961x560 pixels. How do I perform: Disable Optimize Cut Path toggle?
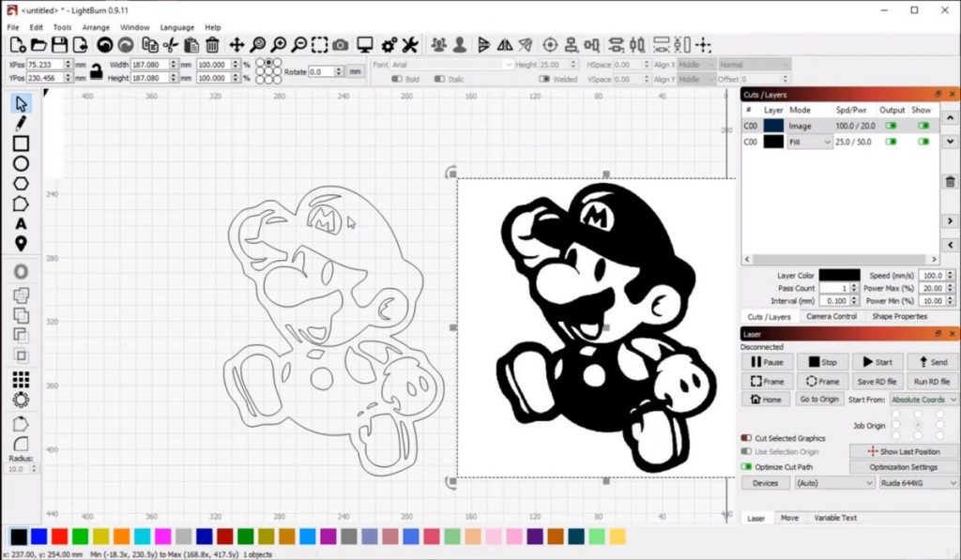[747, 466]
